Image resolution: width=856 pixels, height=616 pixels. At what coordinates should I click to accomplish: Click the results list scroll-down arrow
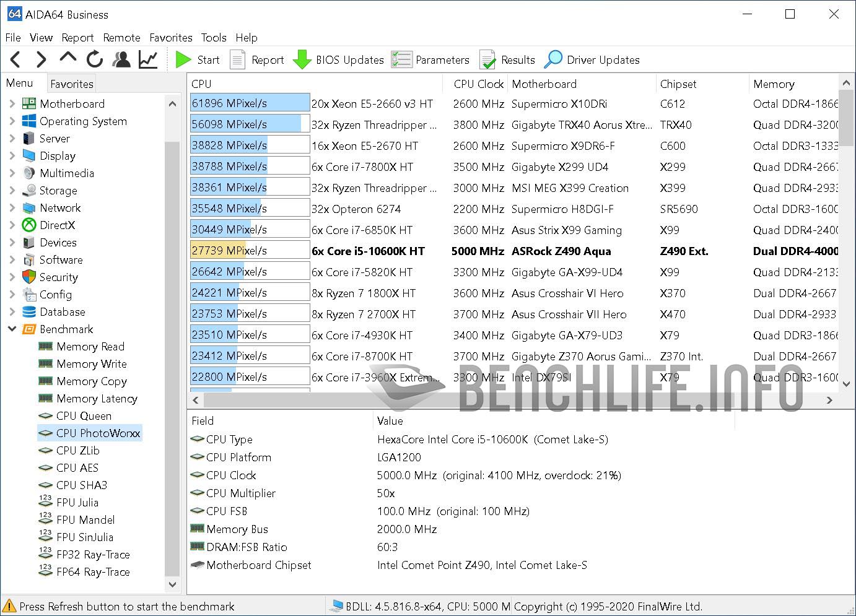(847, 384)
